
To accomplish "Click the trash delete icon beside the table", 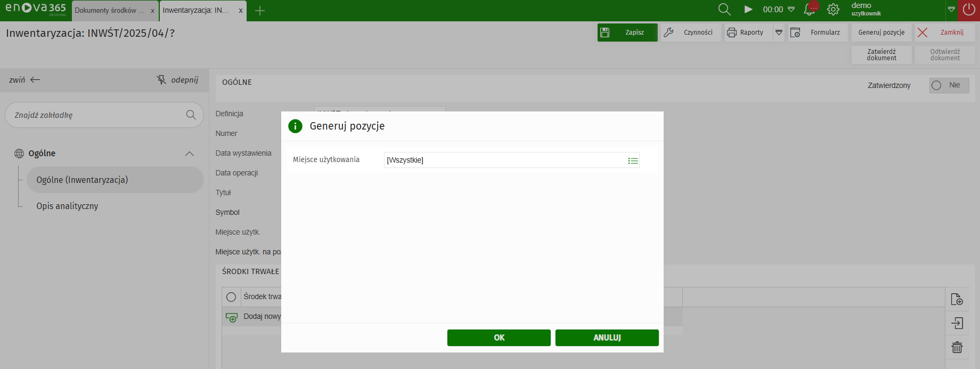I will point(957,347).
